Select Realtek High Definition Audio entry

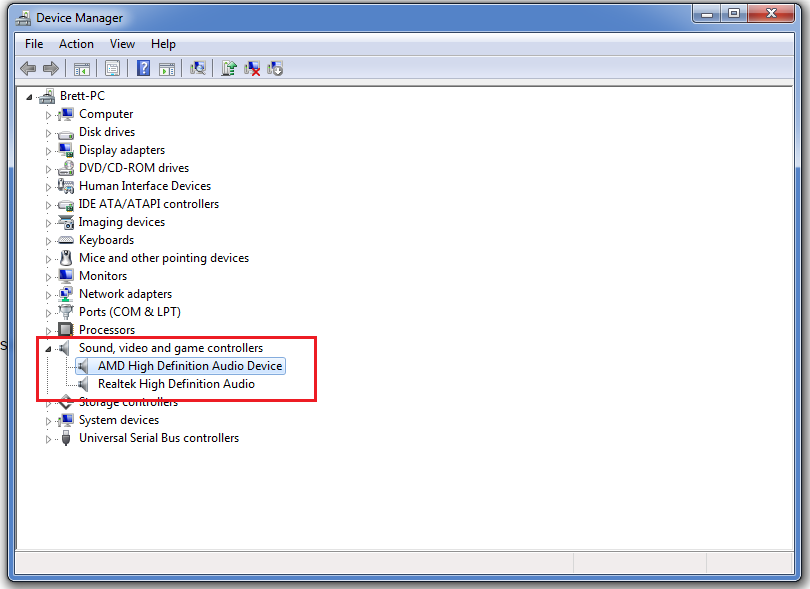point(176,384)
